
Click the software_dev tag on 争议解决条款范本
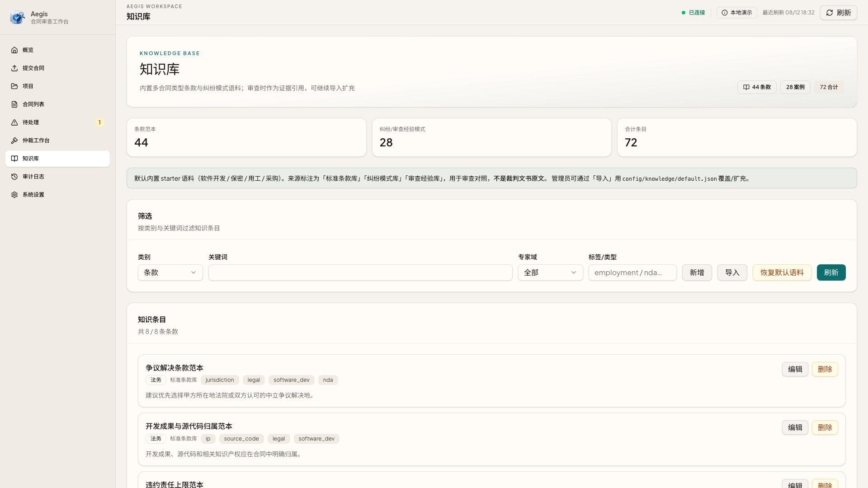(292, 380)
